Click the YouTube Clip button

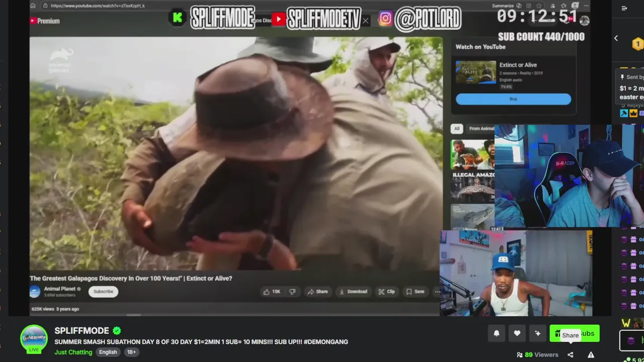click(x=386, y=292)
